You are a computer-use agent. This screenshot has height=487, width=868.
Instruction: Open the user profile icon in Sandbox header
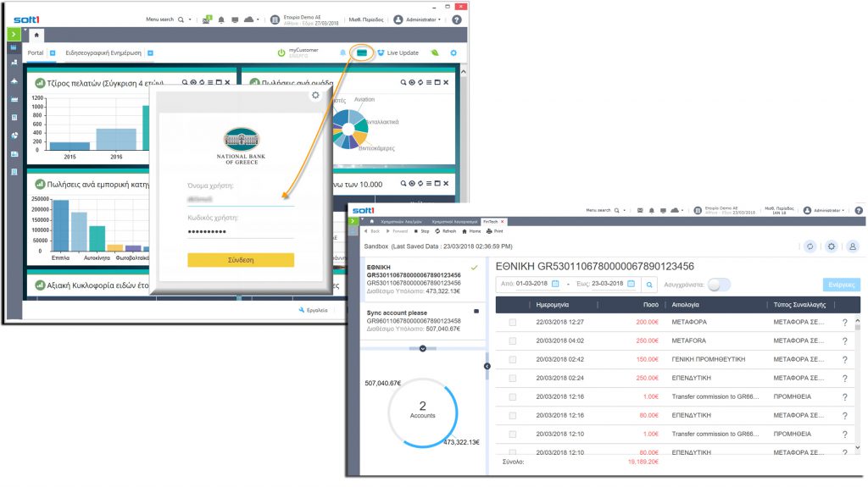pos(853,246)
